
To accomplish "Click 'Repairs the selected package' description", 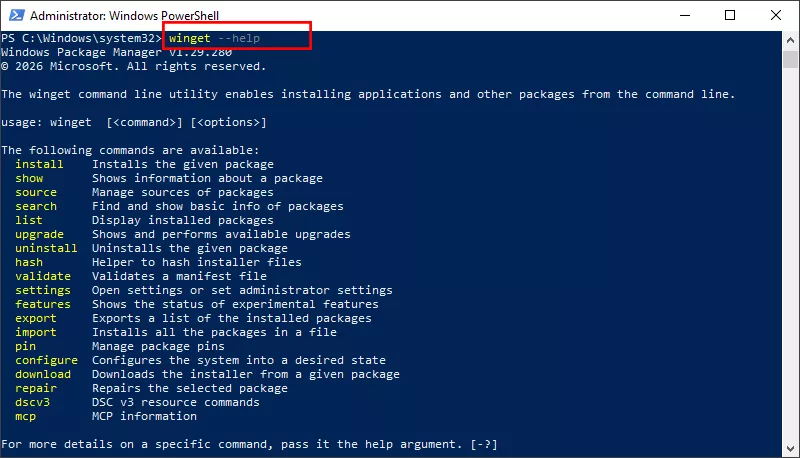I will click(190, 389).
